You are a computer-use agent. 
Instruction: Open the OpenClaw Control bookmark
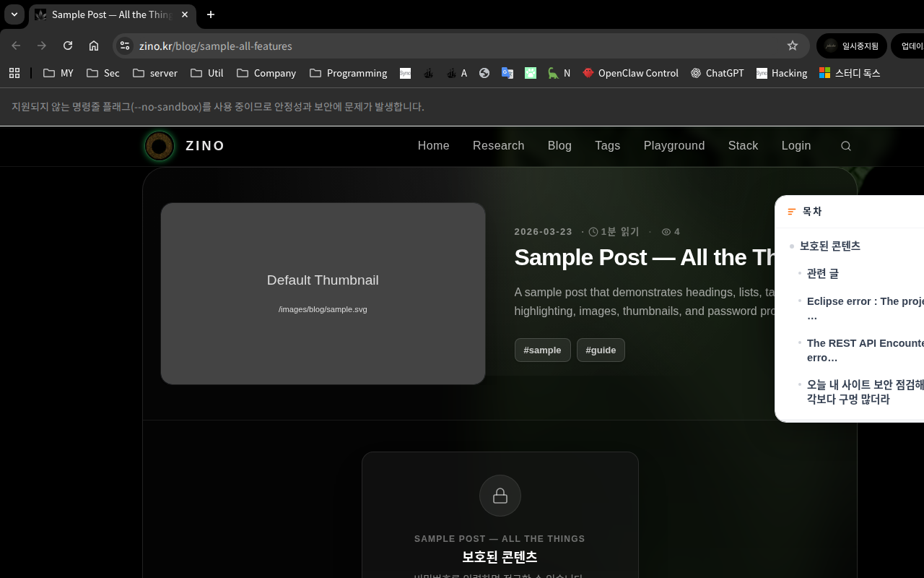coord(630,73)
